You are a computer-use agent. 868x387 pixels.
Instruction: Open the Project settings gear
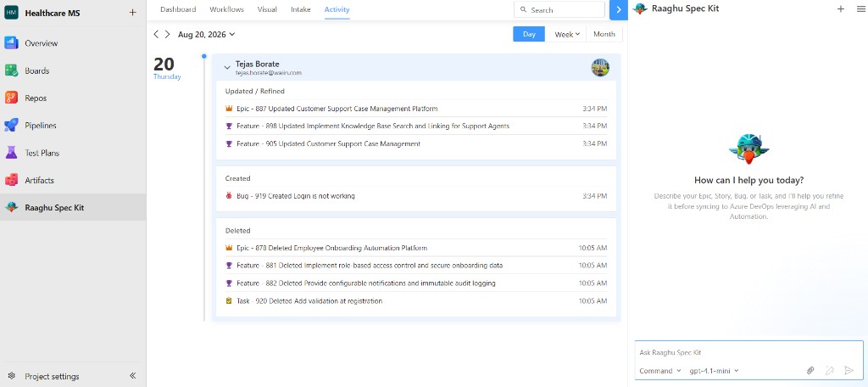click(12, 376)
